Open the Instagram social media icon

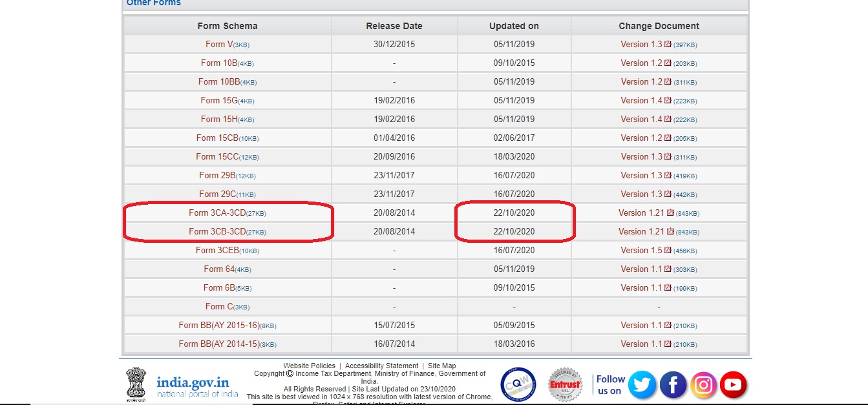[x=703, y=385]
